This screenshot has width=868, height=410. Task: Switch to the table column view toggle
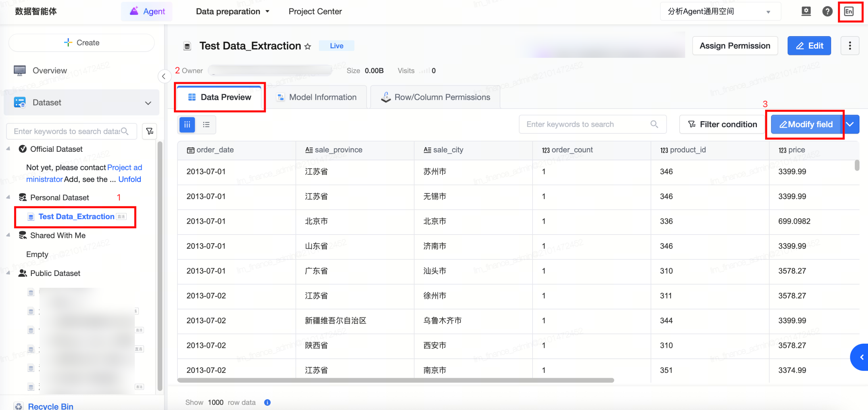coord(187,125)
